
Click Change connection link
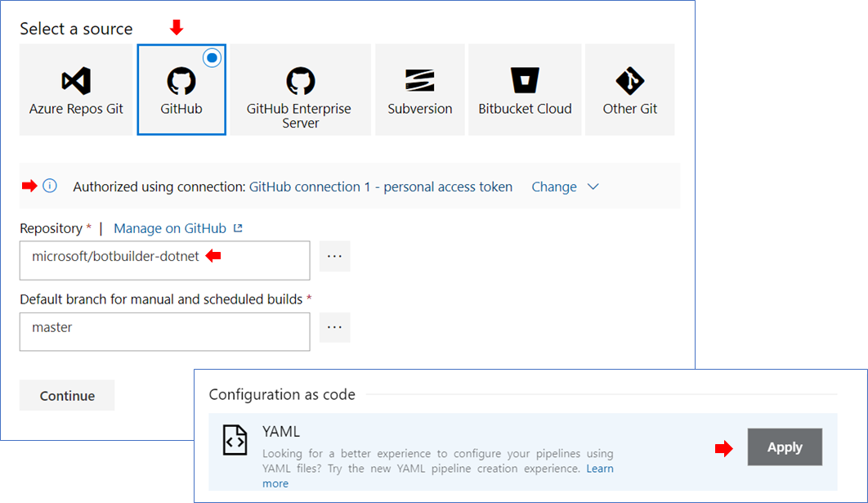[554, 186]
